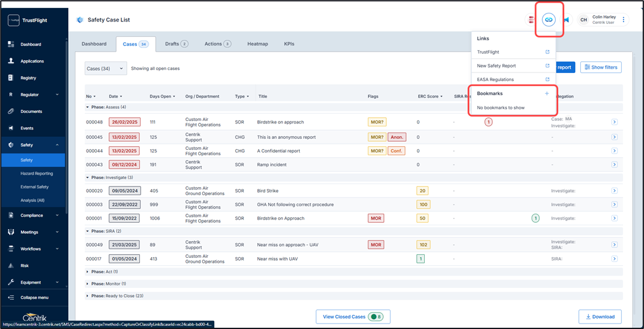Switch to the Drafts tab
Screen dimensions: 644x329
(x=176, y=44)
